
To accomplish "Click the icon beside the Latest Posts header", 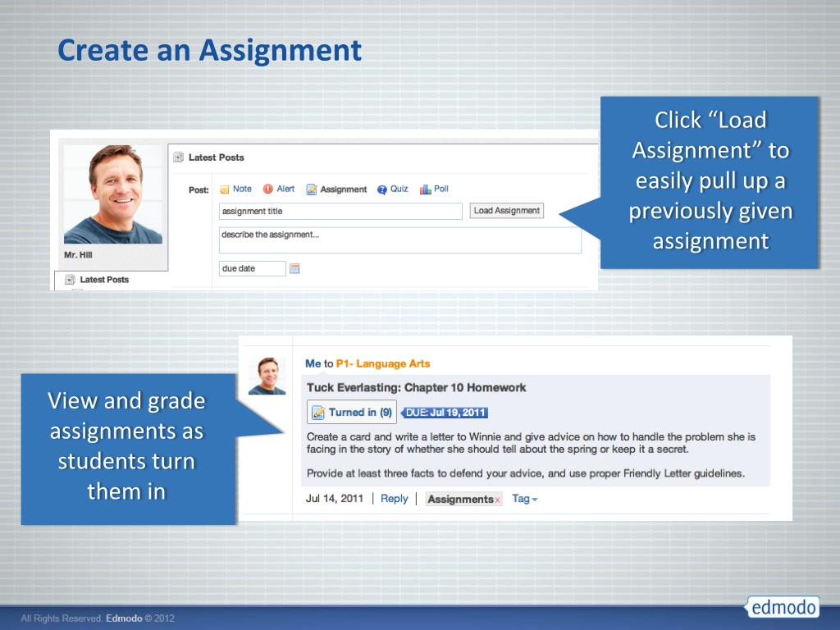I will (178, 157).
